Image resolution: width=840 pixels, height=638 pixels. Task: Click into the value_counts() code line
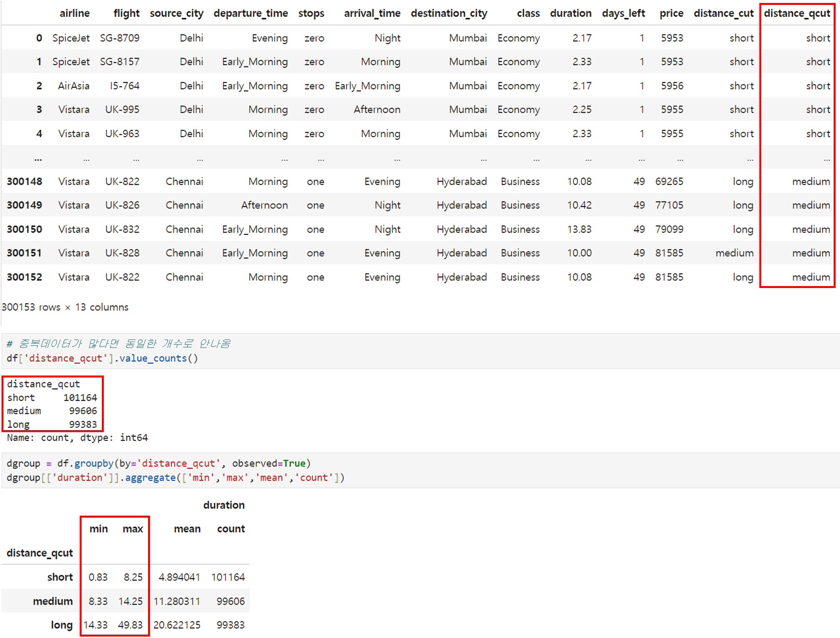point(102,358)
